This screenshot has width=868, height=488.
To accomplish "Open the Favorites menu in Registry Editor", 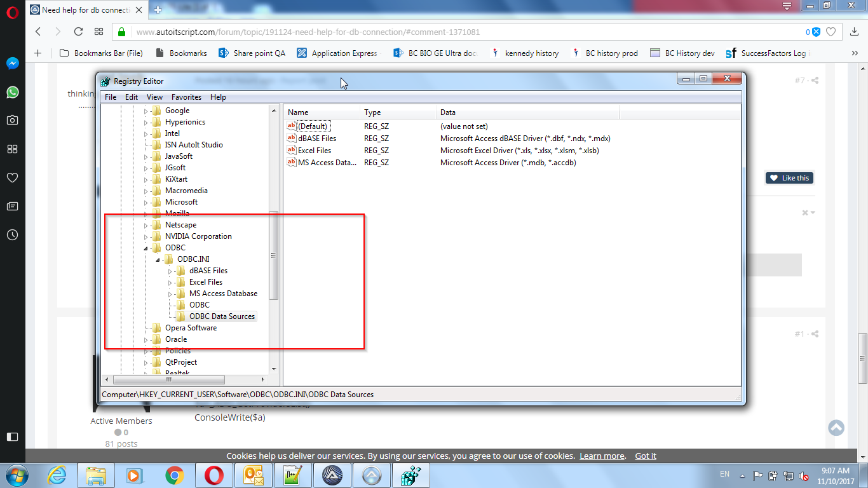I will click(186, 97).
